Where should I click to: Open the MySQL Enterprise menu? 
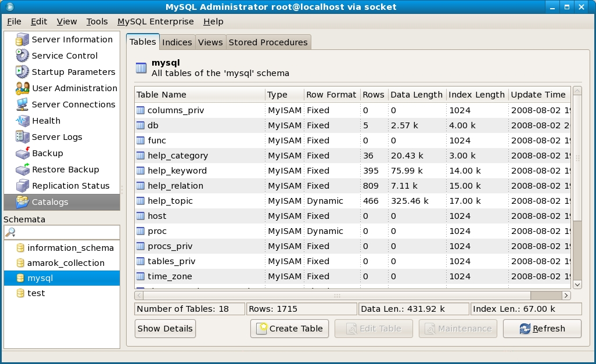pyautogui.click(x=156, y=21)
